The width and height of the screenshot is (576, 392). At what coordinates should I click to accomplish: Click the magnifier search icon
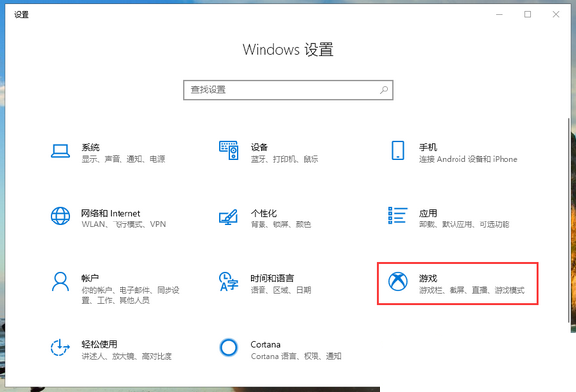pyautogui.click(x=384, y=90)
